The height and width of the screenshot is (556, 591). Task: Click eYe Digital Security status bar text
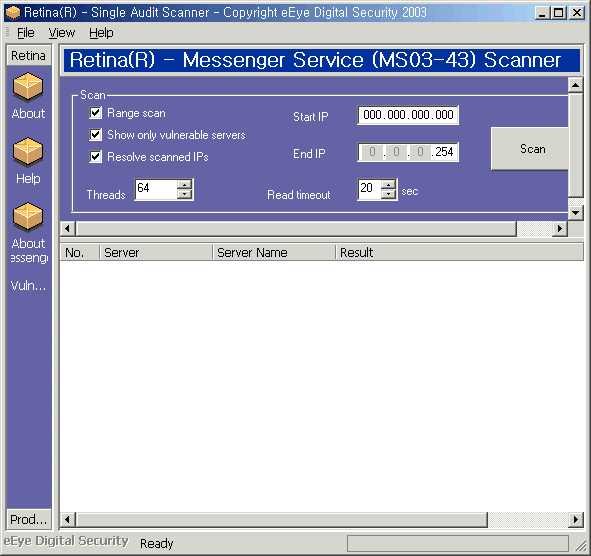pos(66,541)
